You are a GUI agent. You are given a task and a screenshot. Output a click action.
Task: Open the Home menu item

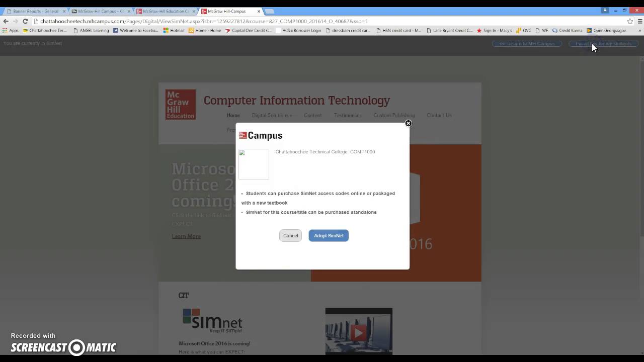pyautogui.click(x=233, y=115)
